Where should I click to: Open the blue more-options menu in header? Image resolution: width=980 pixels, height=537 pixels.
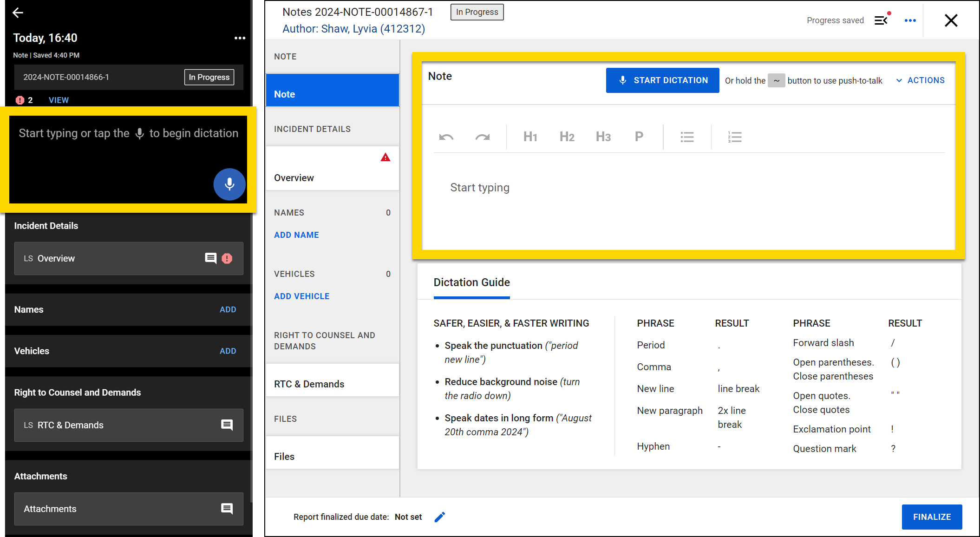point(910,20)
